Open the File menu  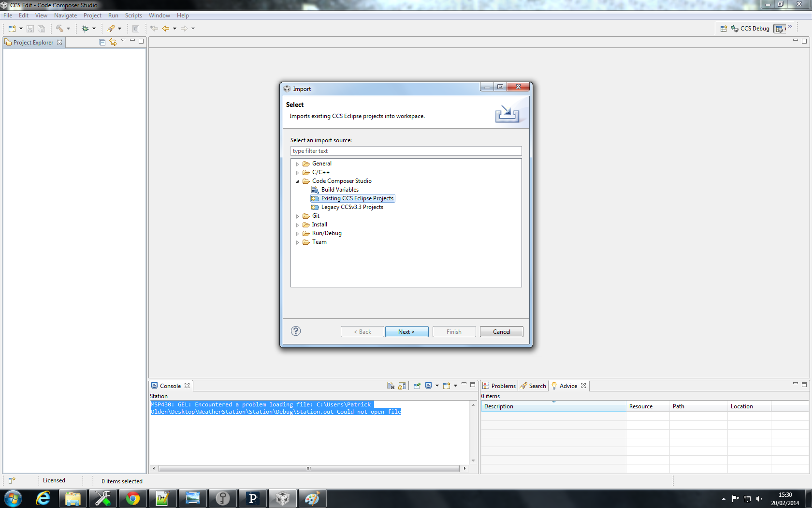pyautogui.click(x=8, y=15)
